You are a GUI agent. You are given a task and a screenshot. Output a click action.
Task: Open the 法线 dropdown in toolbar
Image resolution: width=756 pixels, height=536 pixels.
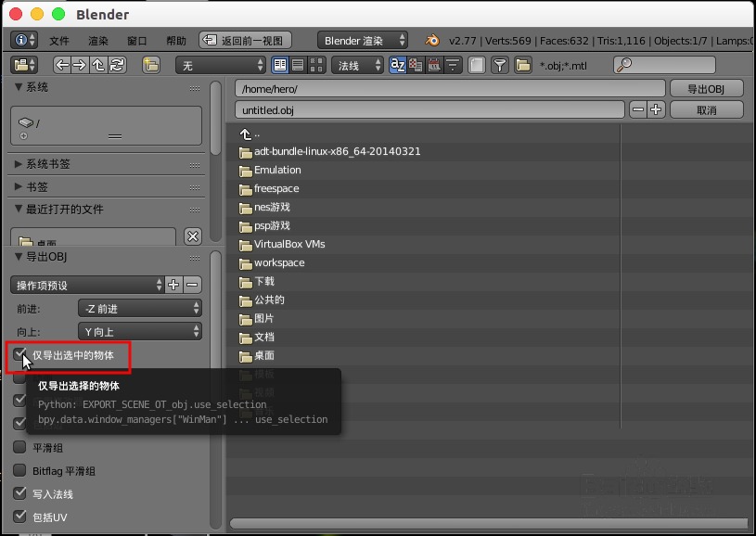tap(357, 65)
